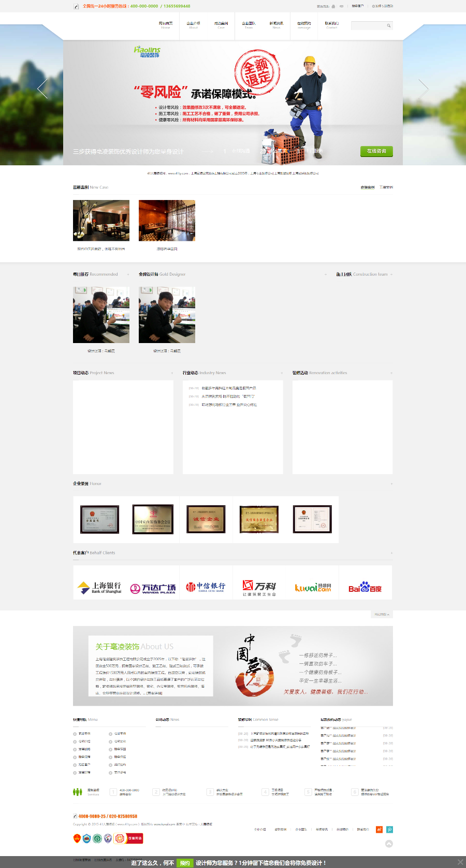Viewport: 466px width, 868px height.
Task: Click the search magnifier icon
Action: coord(388,25)
